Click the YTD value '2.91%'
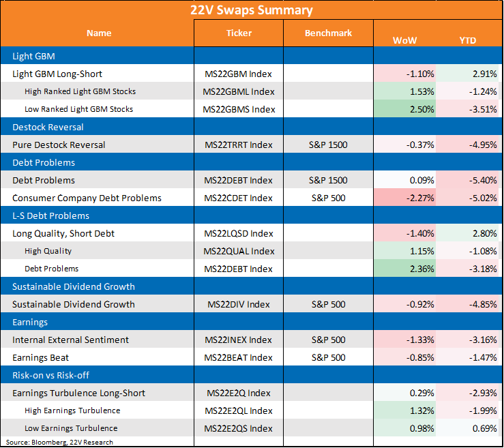The image size is (504, 448). (484, 74)
